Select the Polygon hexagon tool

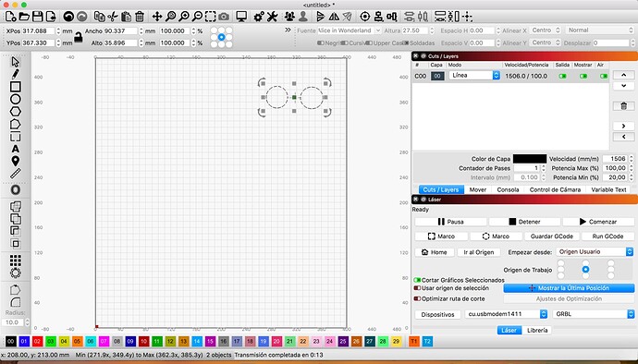pyautogui.click(x=16, y=112)
